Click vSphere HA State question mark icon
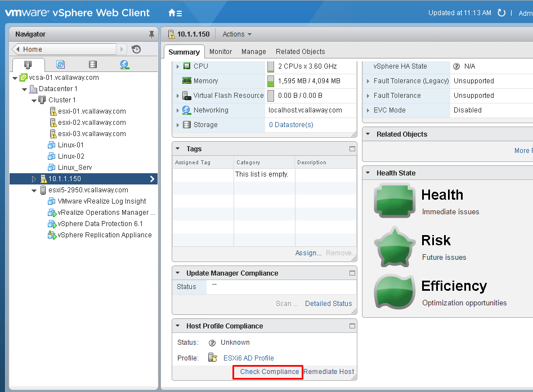533x392 pixels. (x=456, y=66)
